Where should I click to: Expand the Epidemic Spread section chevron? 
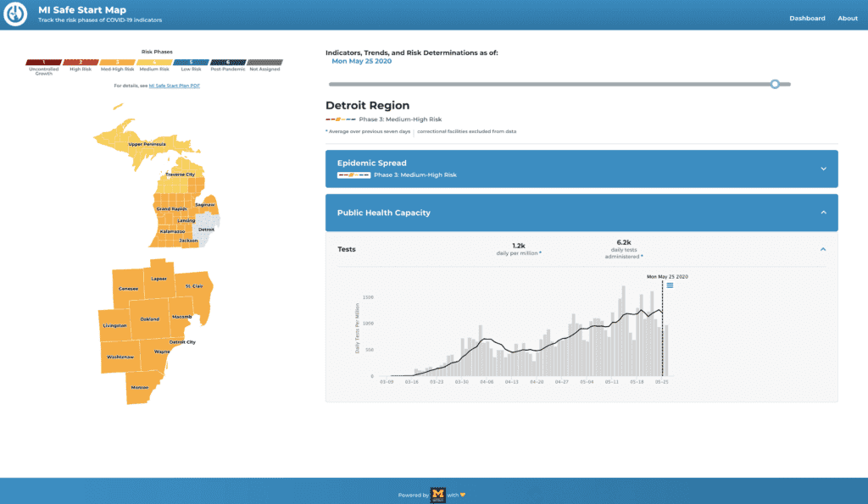823,169
